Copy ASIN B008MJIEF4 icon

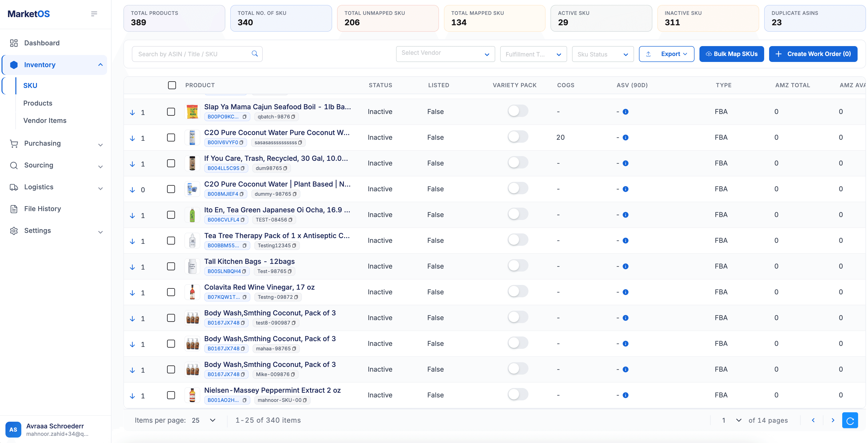(242, 194)
